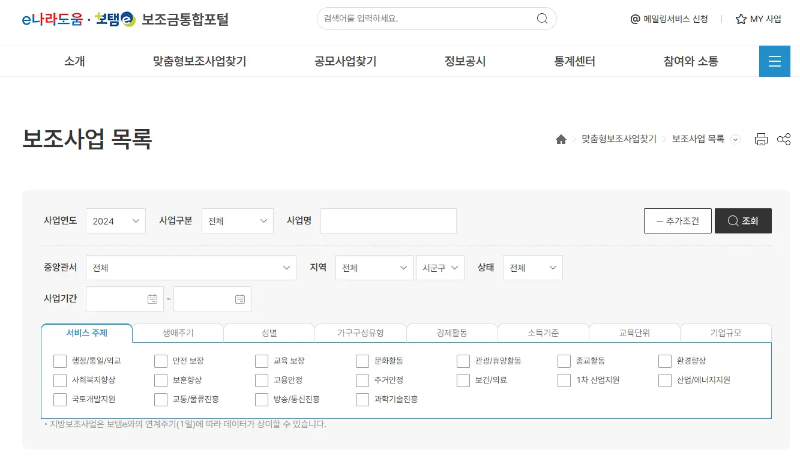The width and height of the screenshot is (800, 469).
Task: Click the 사업기간 start date field
Action: coord(125,299)
